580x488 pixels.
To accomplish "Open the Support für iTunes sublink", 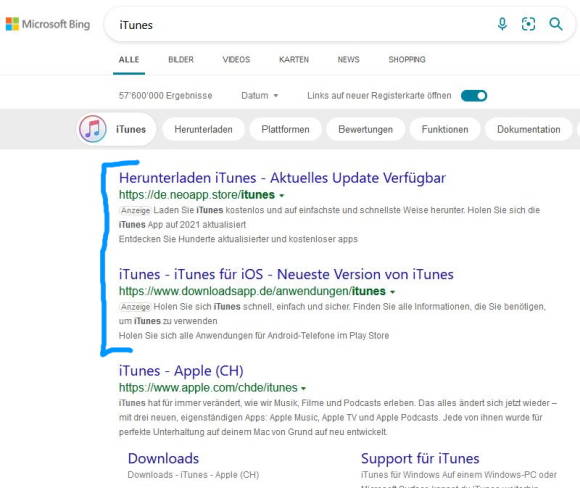I will tap(420, 458).
